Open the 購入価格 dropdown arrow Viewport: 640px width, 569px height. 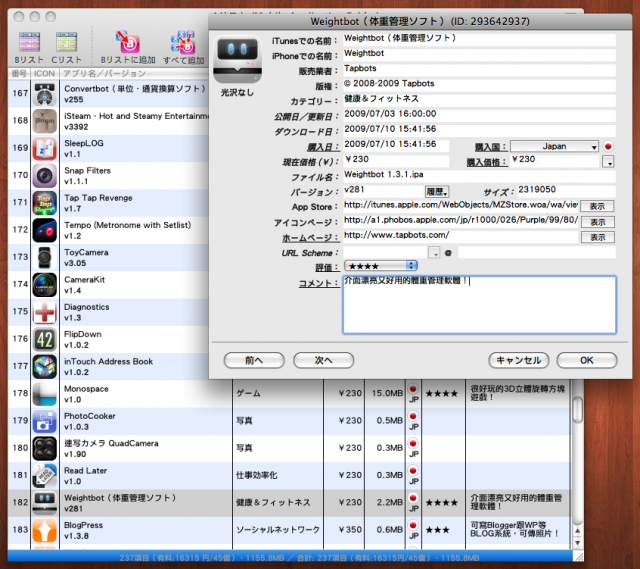click(608, 162)
